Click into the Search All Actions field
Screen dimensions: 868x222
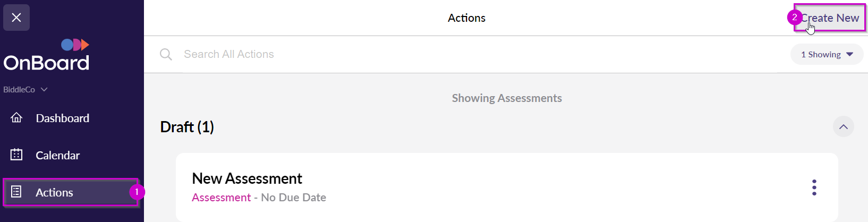[478, 54]
